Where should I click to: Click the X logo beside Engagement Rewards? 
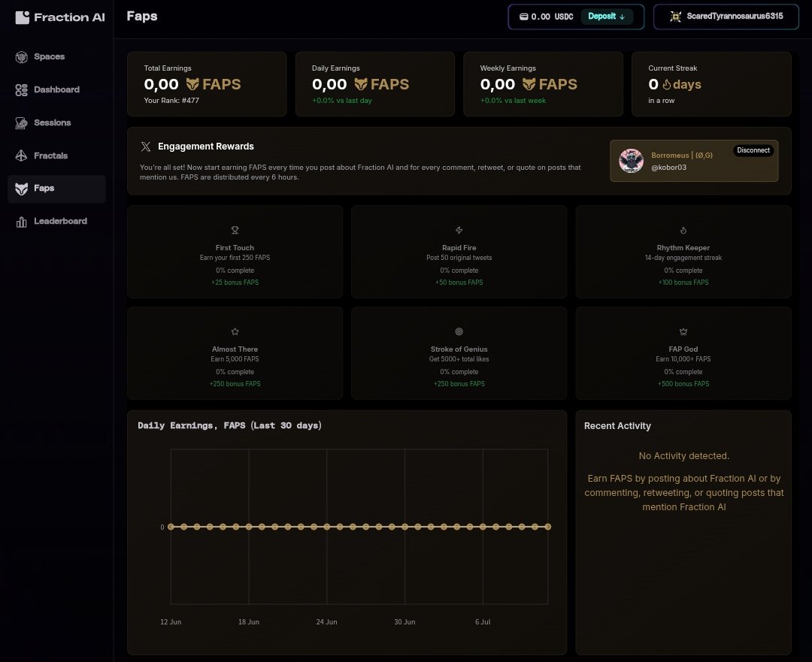tap(146, 147)
